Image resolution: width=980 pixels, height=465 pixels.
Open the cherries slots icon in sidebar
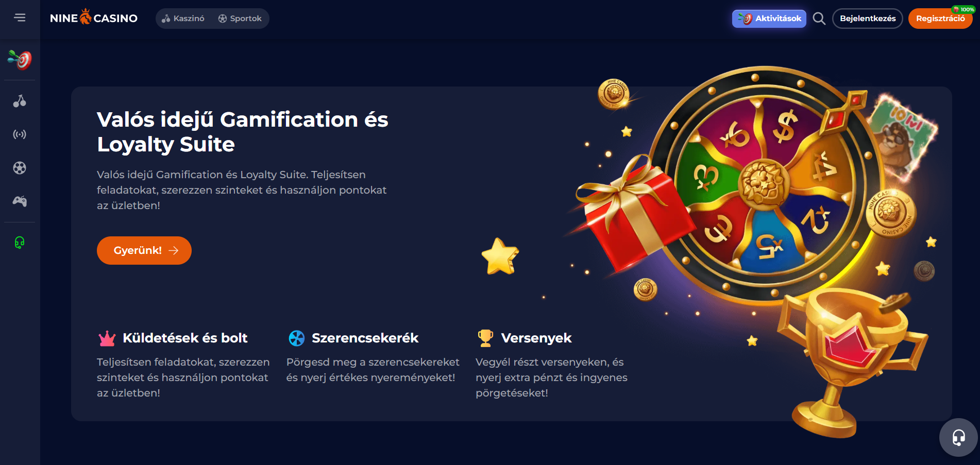tap(20, 101)
